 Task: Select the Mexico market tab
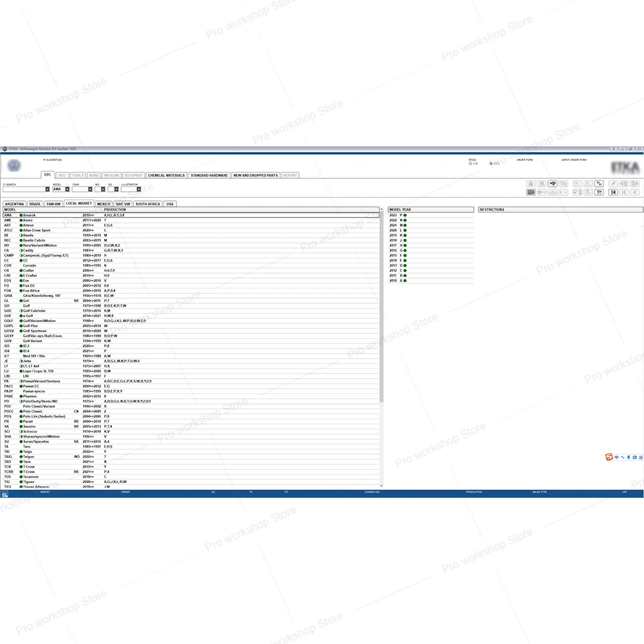tap(104, 204)
